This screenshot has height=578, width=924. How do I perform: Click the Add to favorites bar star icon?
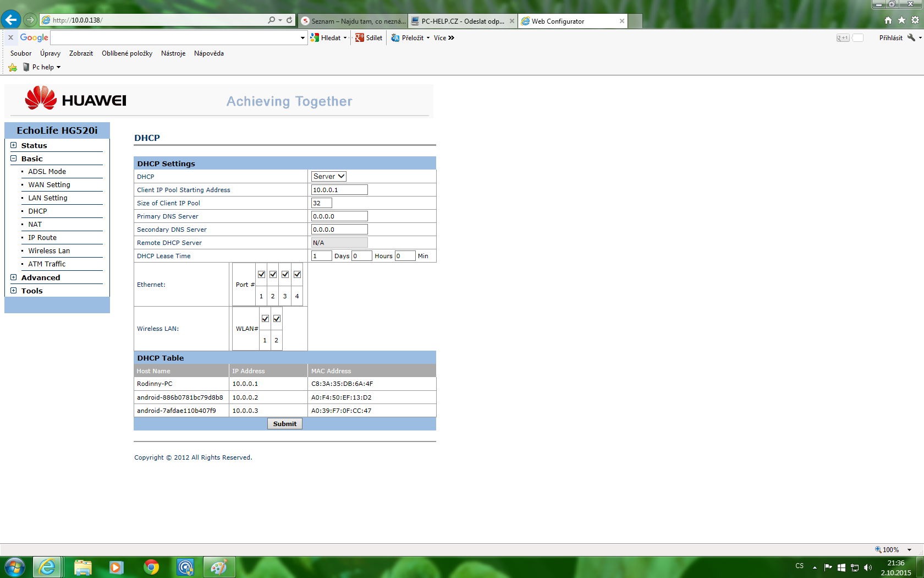point(13,67)
